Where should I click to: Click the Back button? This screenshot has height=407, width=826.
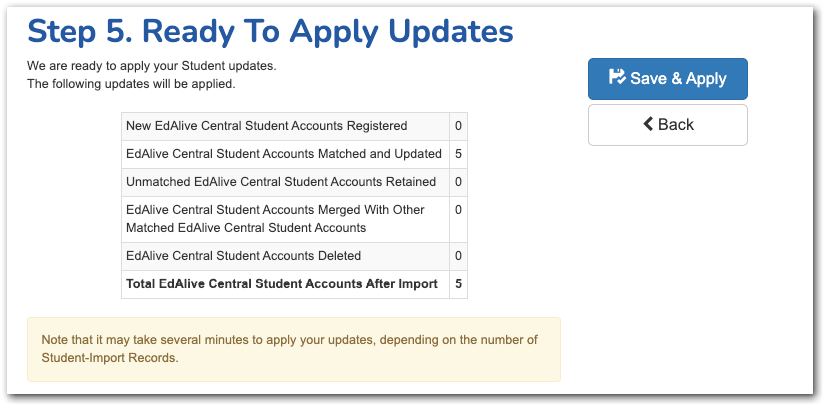click(667, 125)
